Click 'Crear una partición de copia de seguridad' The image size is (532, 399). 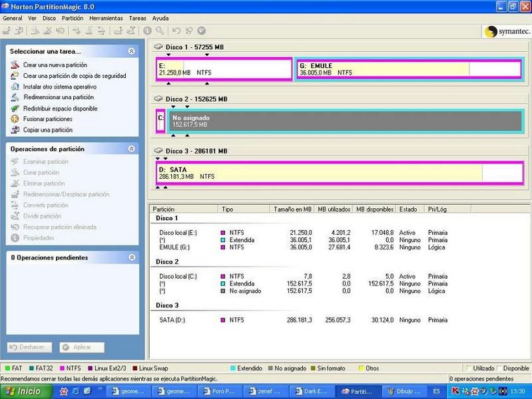click(74, 76)
